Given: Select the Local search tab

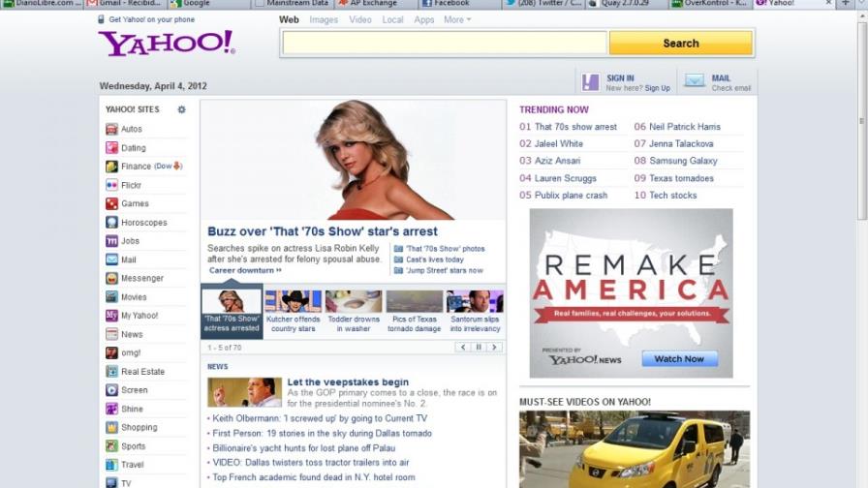Looking at the screenshot, I should pos(392,19).
